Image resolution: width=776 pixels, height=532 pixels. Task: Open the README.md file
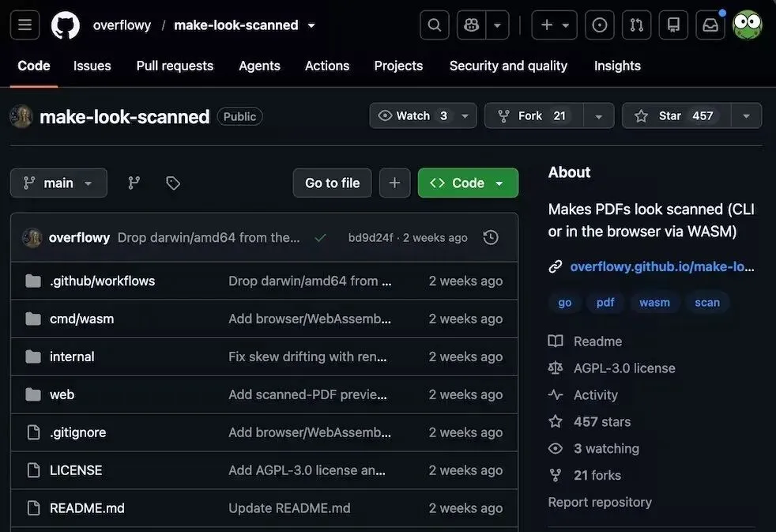click(87, 508)
